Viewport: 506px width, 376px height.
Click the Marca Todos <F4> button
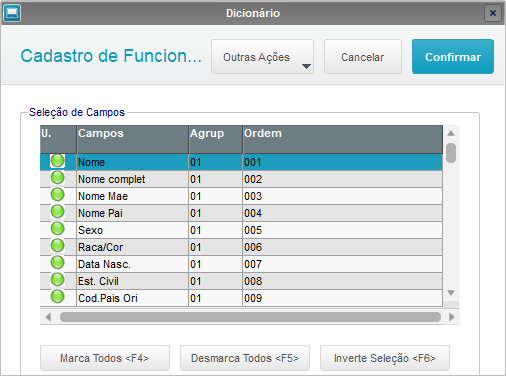105,358
